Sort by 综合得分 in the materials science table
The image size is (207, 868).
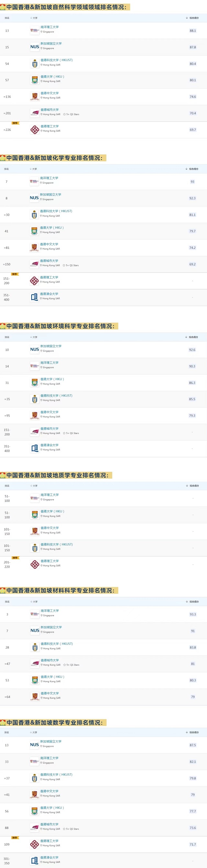[x=192, y=601]
